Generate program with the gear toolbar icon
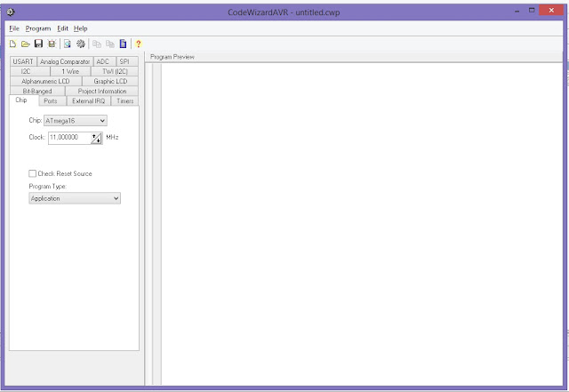 (81, 44)
